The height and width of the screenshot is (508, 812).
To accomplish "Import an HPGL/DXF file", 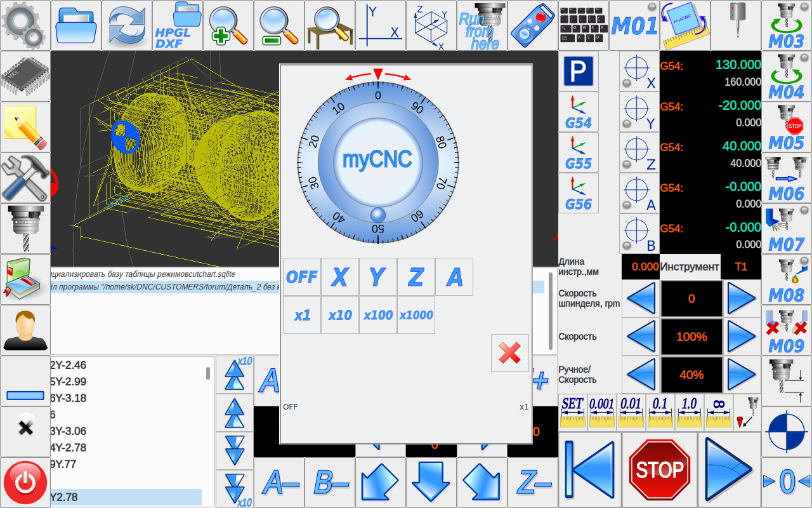I will click(178, 25).
